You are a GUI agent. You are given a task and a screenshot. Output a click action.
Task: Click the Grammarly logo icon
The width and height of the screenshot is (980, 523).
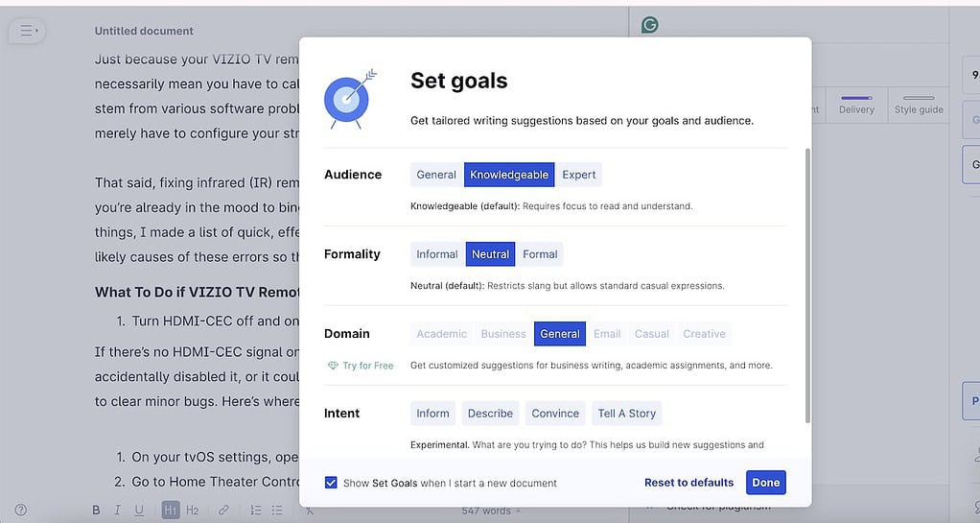click(x=650, y=25)
